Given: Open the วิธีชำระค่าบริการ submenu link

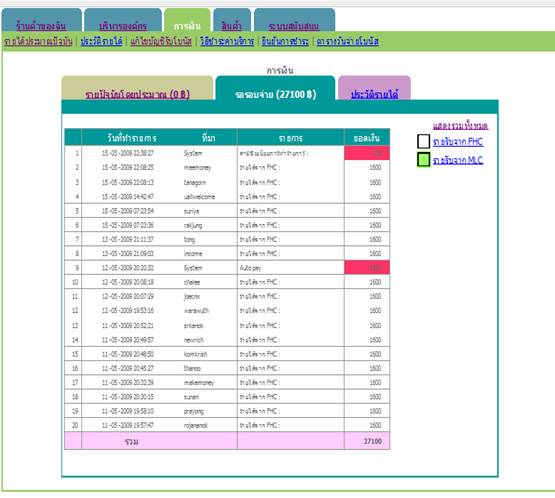Looking at the screenshot, I should click(x=227, y=41).
